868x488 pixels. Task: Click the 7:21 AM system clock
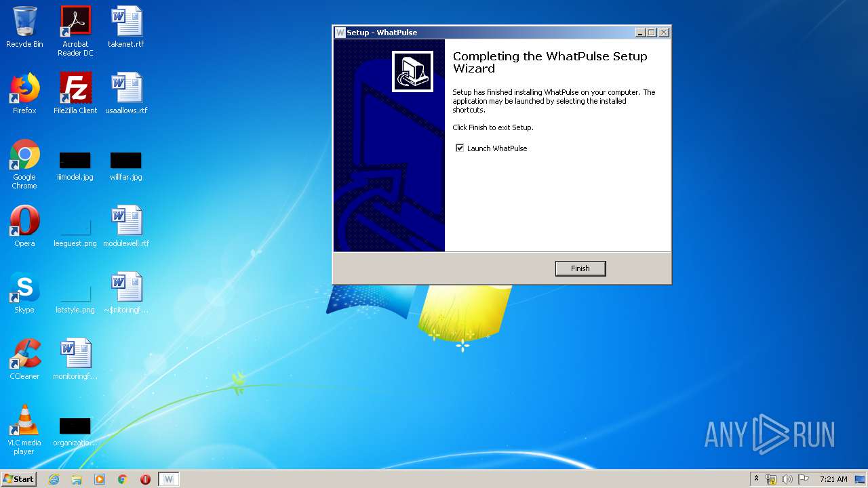[x=833, y=479]
